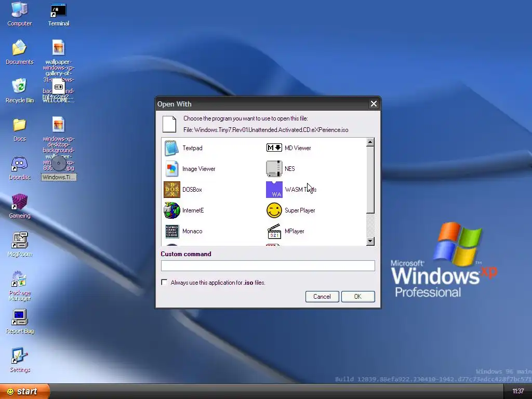Open the Docs folder on desktop
The width and height of the screenshot is (532, 399).
19,129
